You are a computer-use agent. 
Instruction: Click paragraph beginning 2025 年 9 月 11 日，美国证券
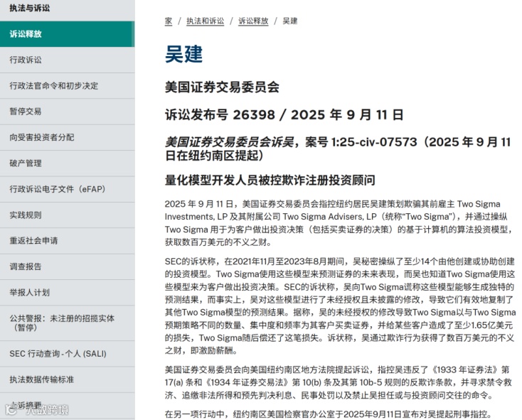339,223
